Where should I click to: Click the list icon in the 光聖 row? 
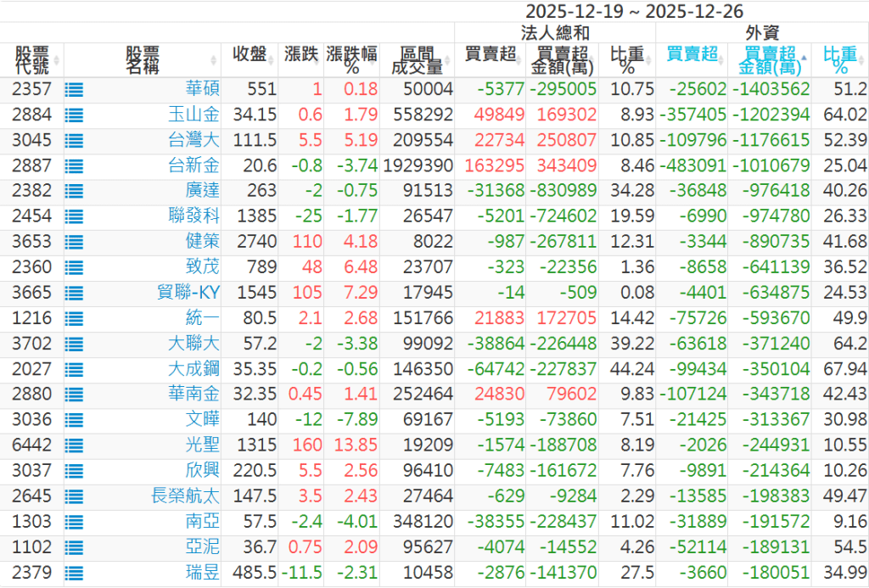coord(74,445)
